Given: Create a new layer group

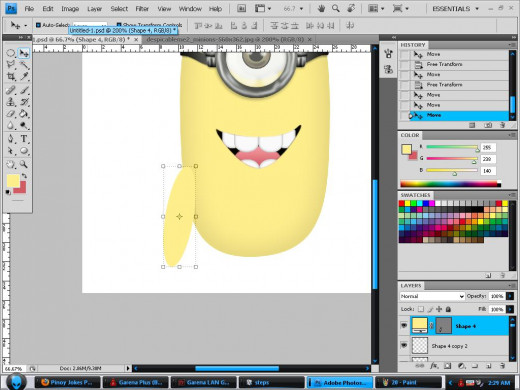Looking at the screenshot, I should (475, 366).
